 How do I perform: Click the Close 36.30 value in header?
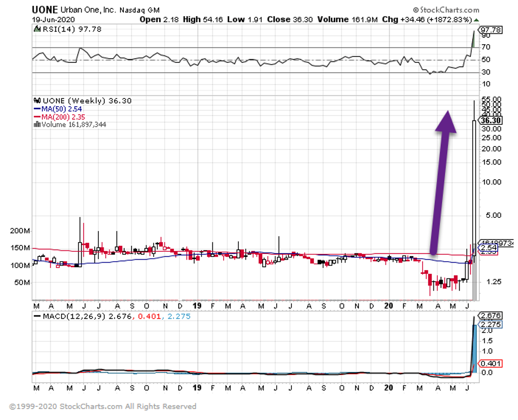[x=290, y=20]
